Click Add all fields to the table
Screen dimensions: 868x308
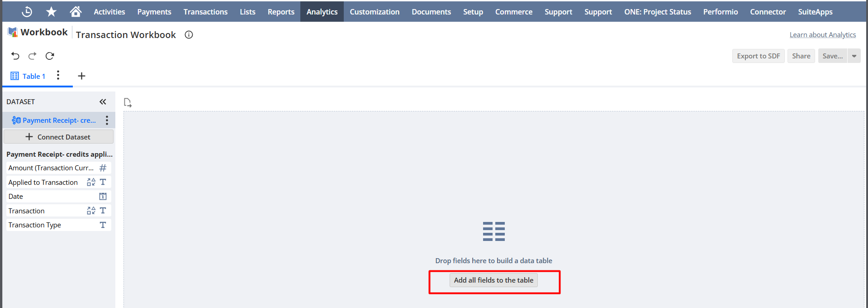(493, 280)
